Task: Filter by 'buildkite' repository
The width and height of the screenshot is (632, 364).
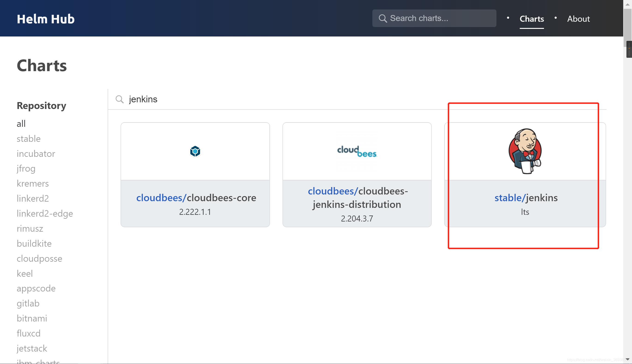Action: 34,243
